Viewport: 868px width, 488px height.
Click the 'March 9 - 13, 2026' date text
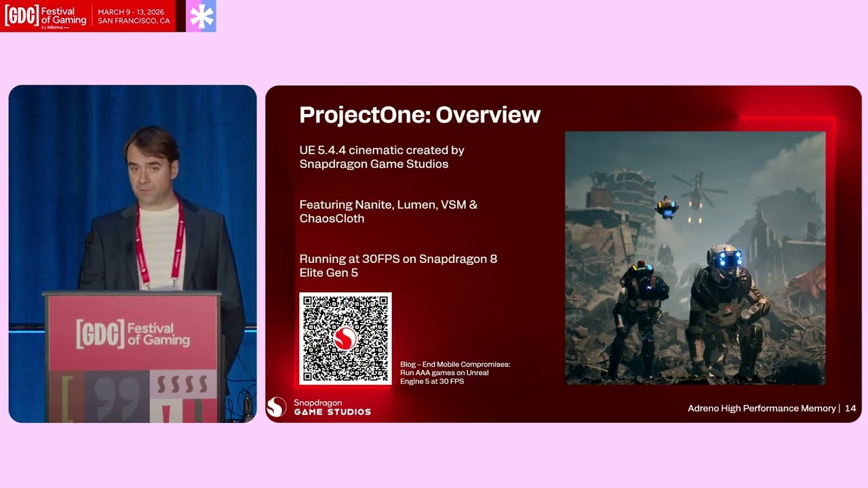[130, 12]
